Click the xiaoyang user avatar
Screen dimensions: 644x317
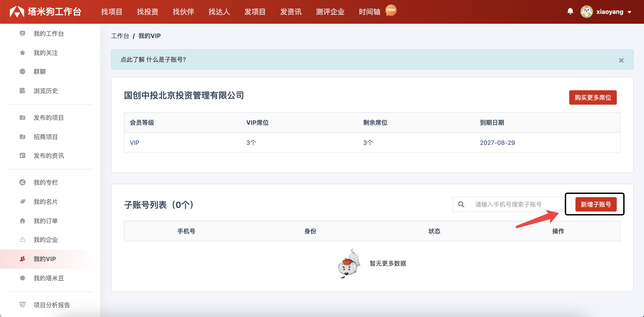point(586,11)
